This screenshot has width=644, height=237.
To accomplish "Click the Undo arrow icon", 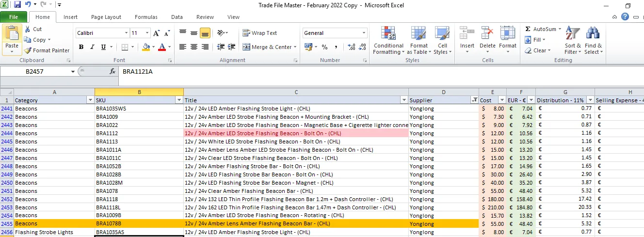I will (x=28, y=5).
